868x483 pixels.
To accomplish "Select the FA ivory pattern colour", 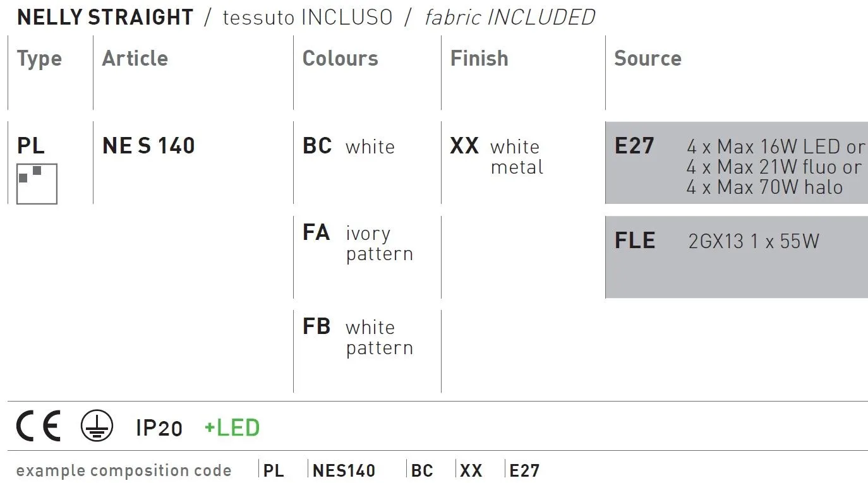I will click(358, 242).
